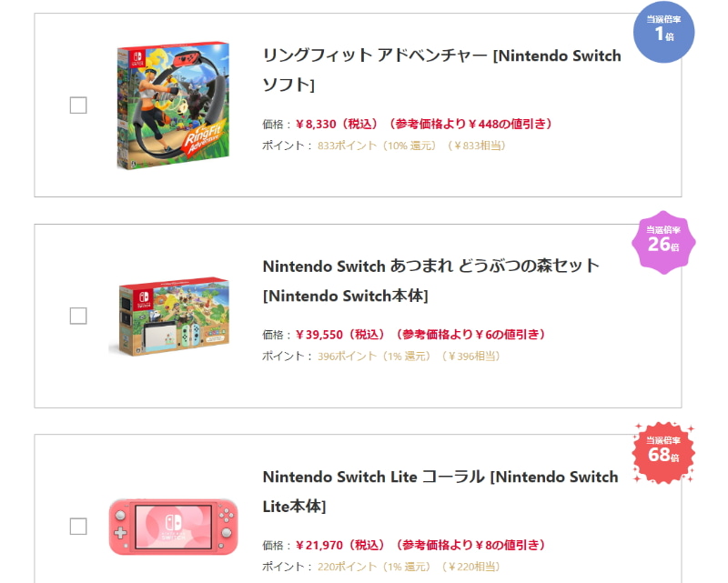Open Nintendo Switch あつまれ どうぶつの森セット title
The height and width of the screenshot is (583, 728).
[430, 280]
